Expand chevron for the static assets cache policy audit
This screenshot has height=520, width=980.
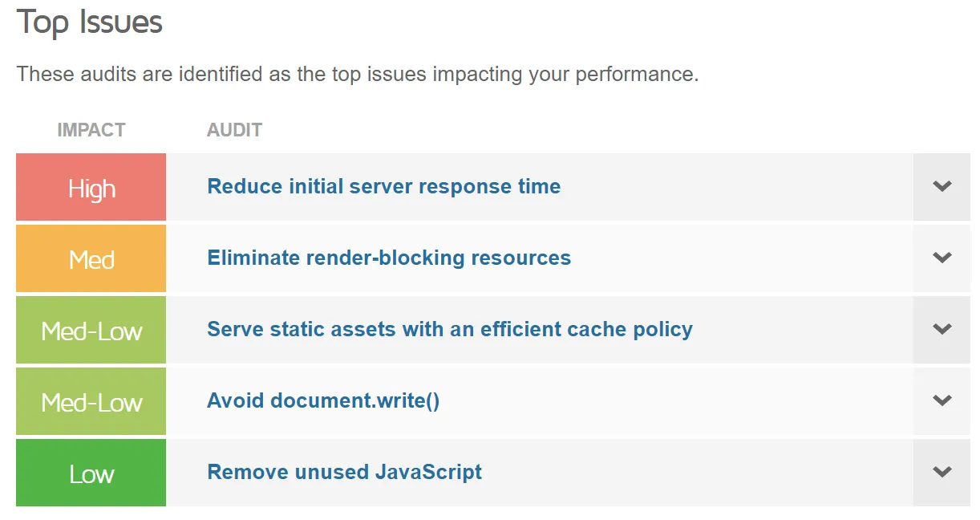(x=942, y=329)
